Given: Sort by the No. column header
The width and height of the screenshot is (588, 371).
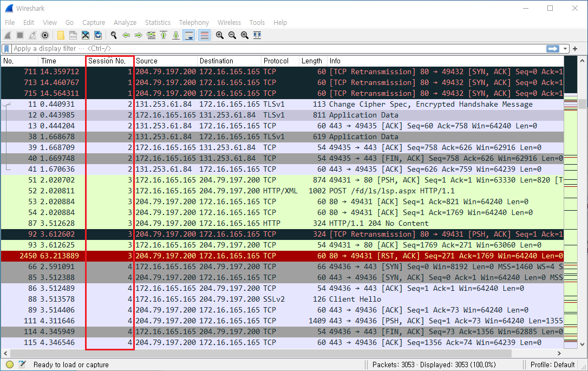Looking at the screenshot, I should pyautogui.click(x=19, y=61).
